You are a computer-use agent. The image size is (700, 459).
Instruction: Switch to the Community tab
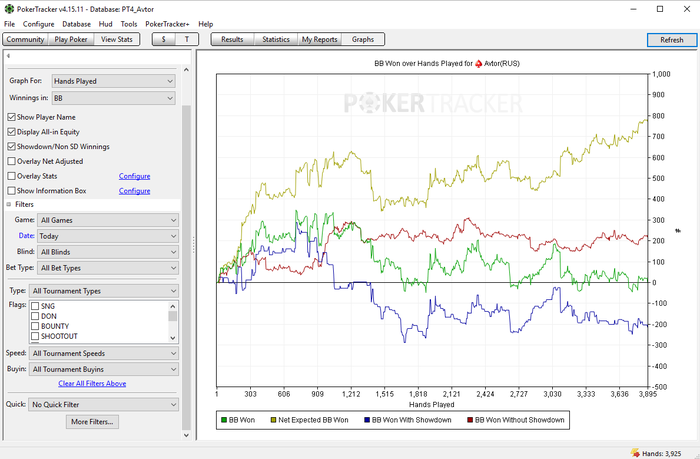[25, 39]
